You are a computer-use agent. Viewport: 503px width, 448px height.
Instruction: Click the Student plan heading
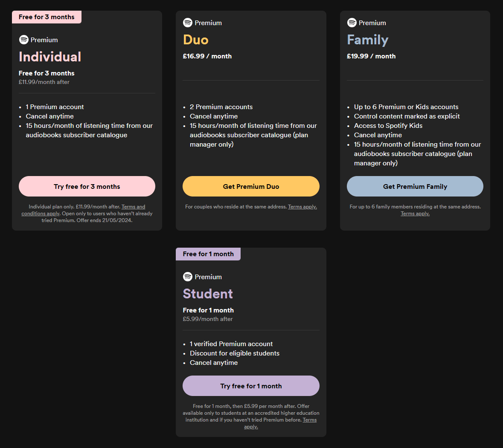(x=208, y=294)
